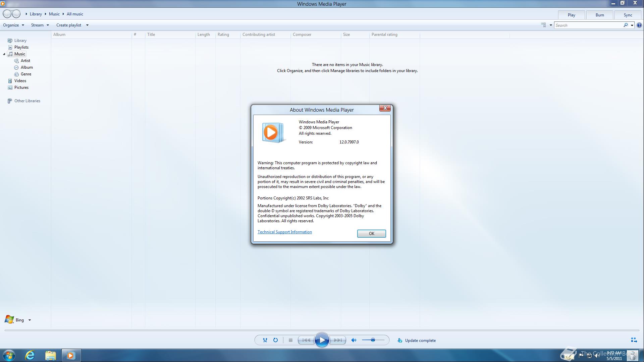Screen dimensions: 644x362
Task: Collapse the Music tree node
Action: pyautogui.click(x=4, y=54)
